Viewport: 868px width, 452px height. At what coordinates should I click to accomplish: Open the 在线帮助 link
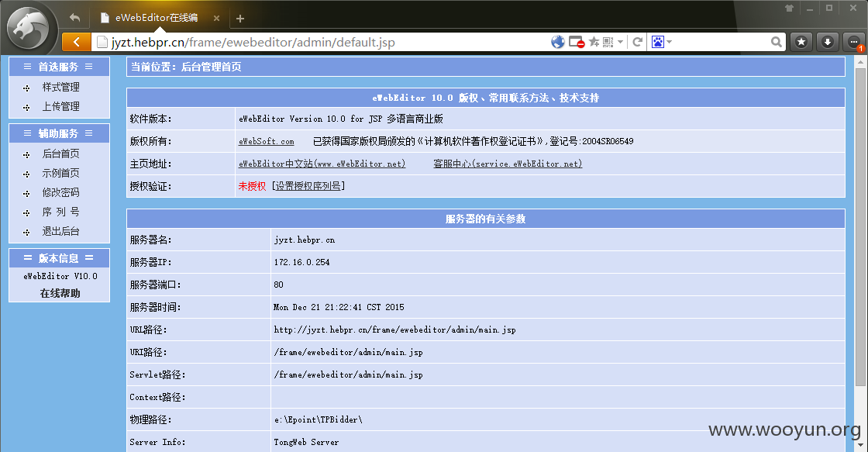click(60, 293)
